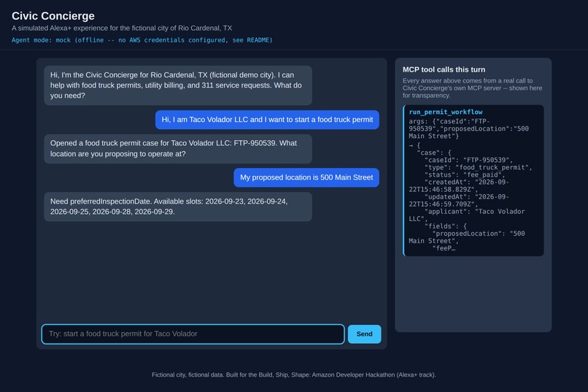Image resolution: width=588 pixels, height=392 pixels.
Task: Click the "caseId": "FTP-950539" JSON line
Action: pos(468,160)
